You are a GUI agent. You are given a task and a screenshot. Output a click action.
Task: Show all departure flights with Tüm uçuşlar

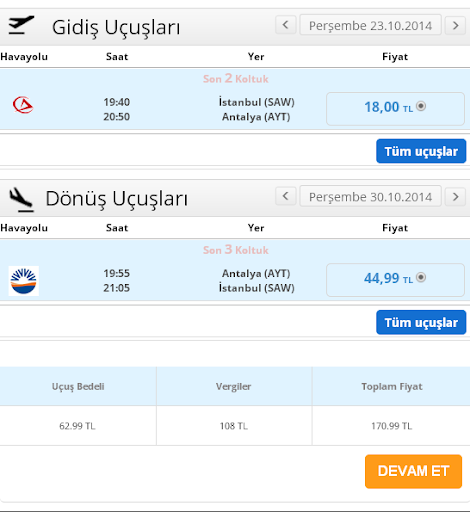click(x=421, y=151)
